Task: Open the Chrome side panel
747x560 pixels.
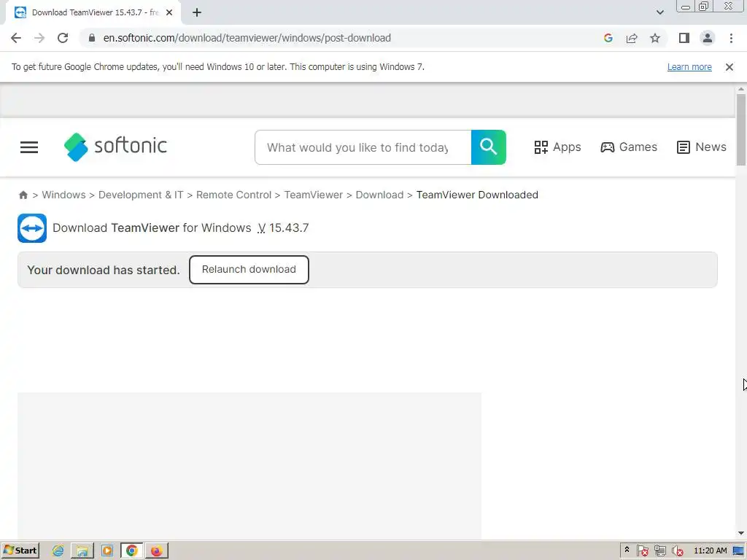Action: 684,38
